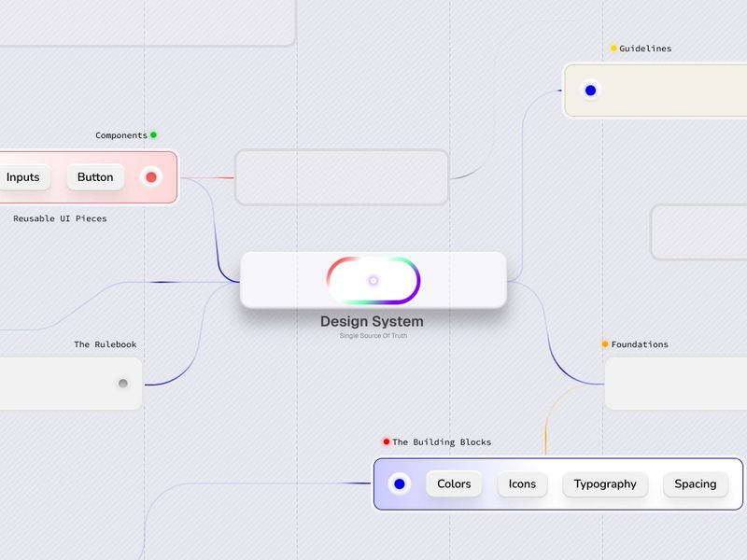This screenshot has height=560, width=747.
Task: Select the yellow dot next to Guidelines
Action: pyautogui.click(x=612, y=48)
